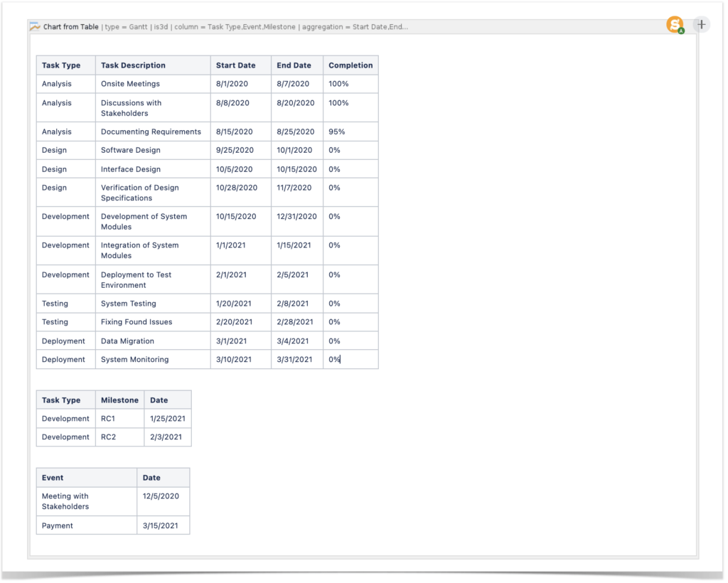Select the Chart from Table macro title bar
Screen dimensions: 728x583
click(70, 26)
